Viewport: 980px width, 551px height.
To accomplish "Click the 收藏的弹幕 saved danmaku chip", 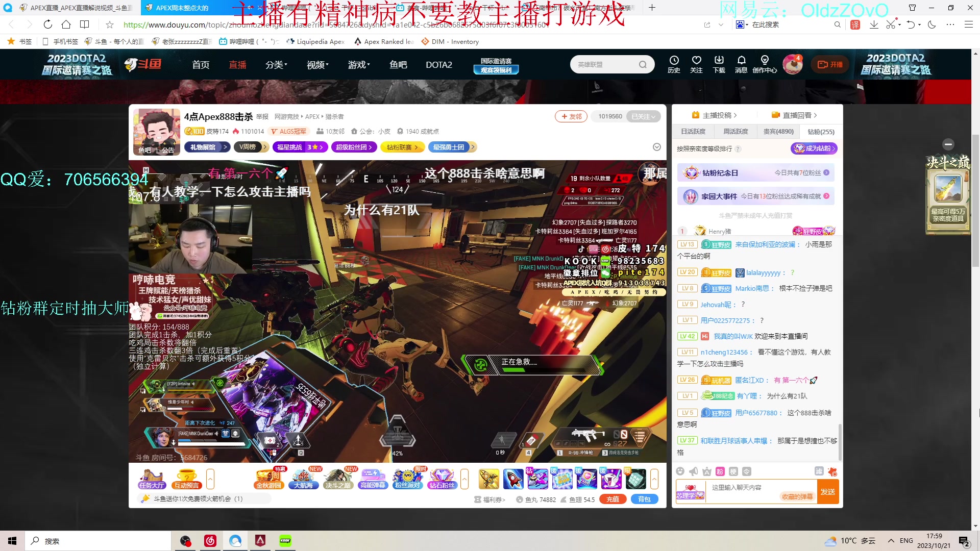I will (x=797, y=497).
